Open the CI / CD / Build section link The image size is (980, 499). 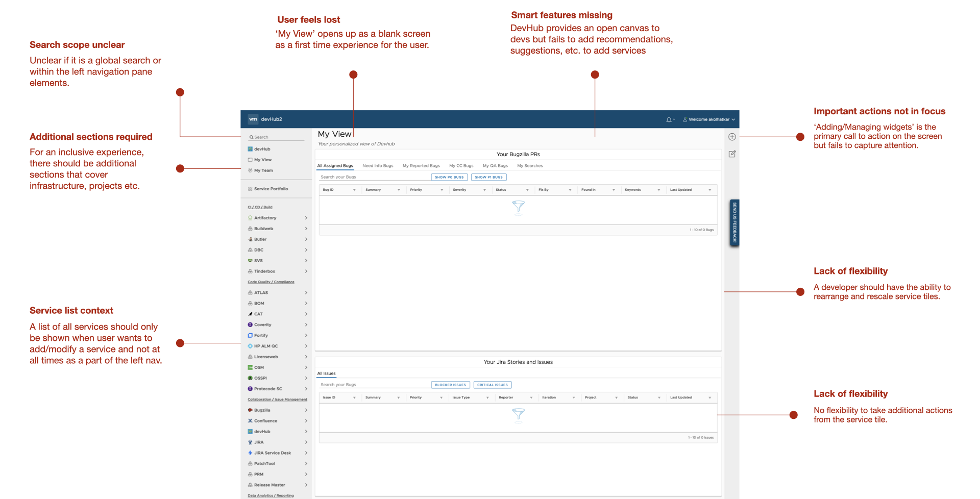click(x=259, y=207)
